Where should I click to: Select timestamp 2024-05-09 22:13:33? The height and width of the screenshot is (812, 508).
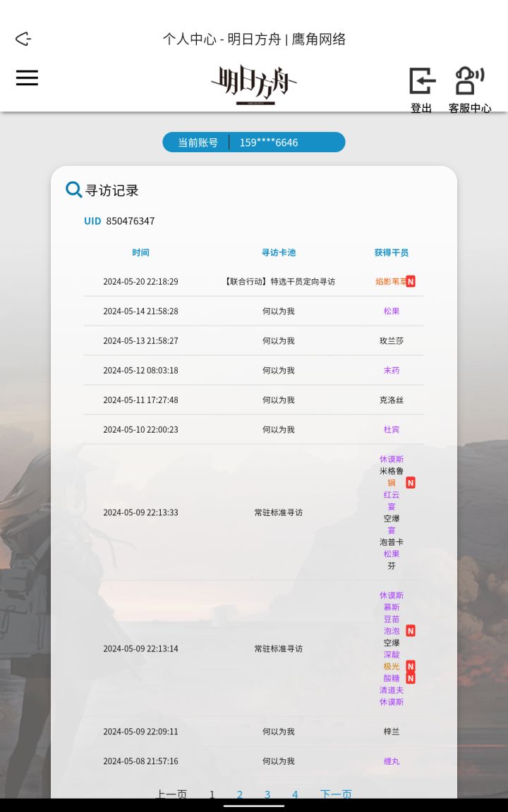click(x=140, y=512)
